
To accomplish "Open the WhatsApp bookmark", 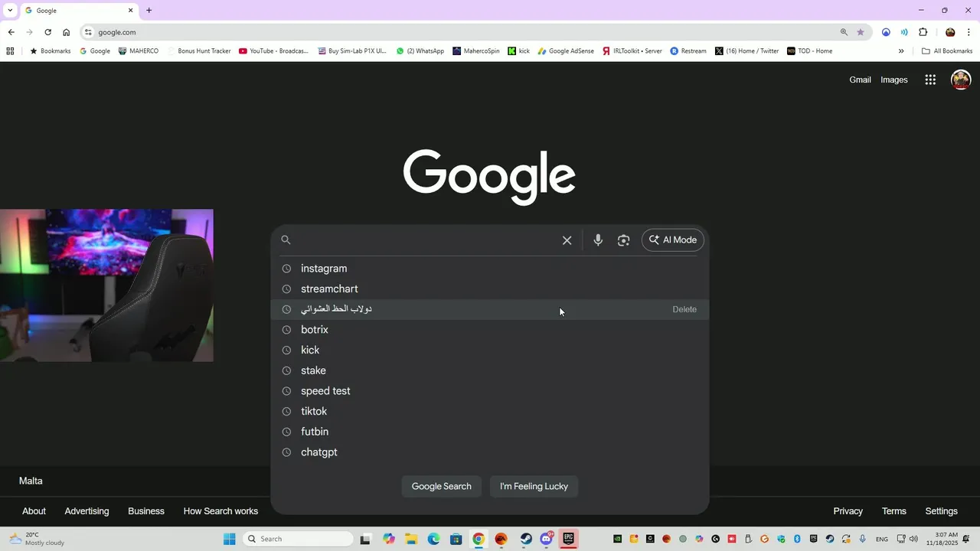I will point(420,51).
